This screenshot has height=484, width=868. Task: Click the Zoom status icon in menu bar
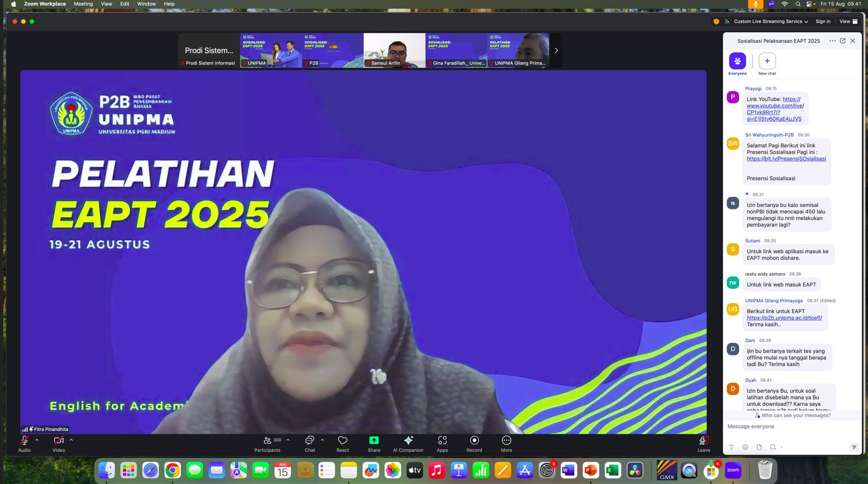coord(771,4)
